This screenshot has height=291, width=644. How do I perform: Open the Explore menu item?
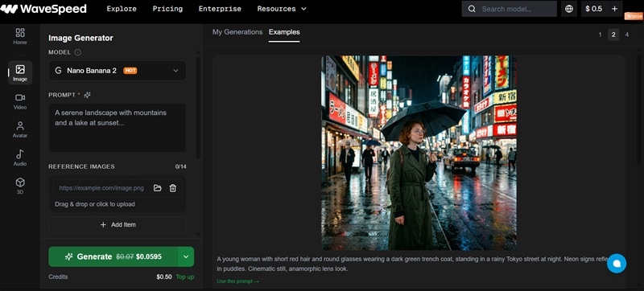(x=122, y=9)
